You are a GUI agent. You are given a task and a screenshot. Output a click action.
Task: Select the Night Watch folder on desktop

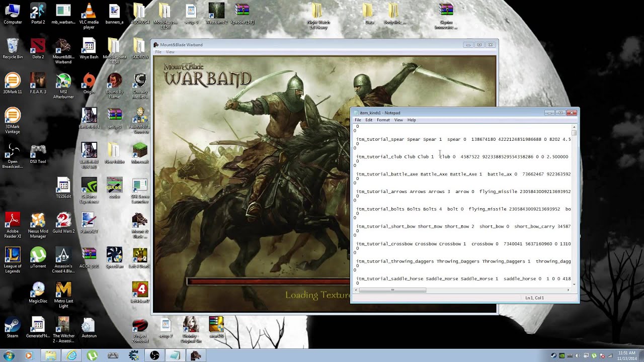(x=318, y=16)
